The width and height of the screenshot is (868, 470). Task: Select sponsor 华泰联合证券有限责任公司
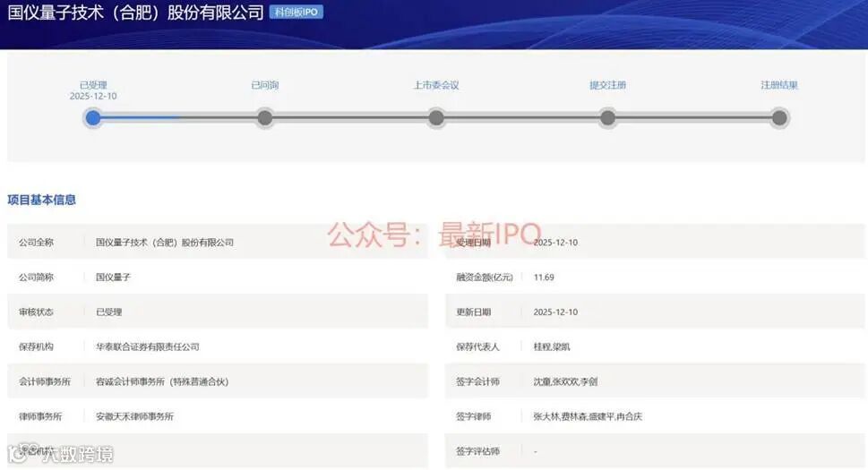click(x=148, y=346)
